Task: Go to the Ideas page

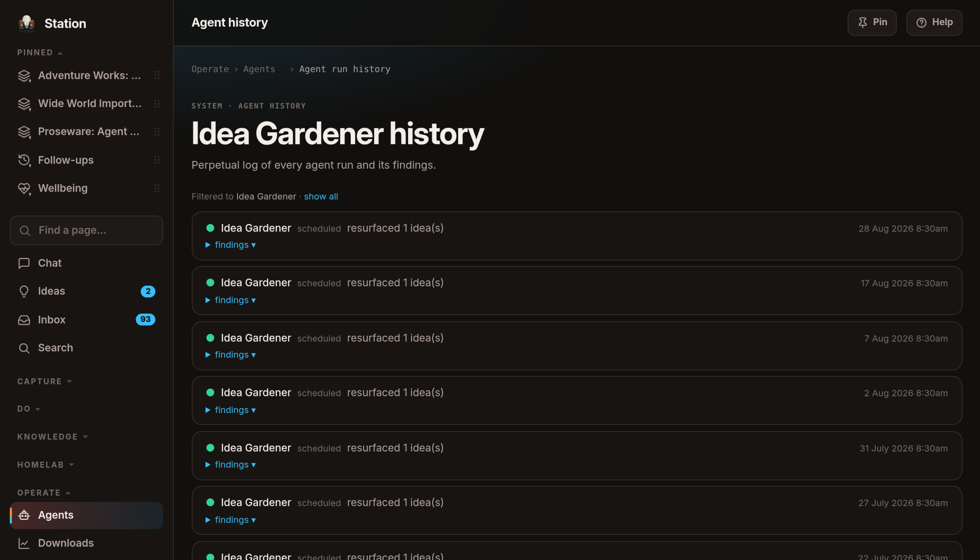Action: [86, 291]
